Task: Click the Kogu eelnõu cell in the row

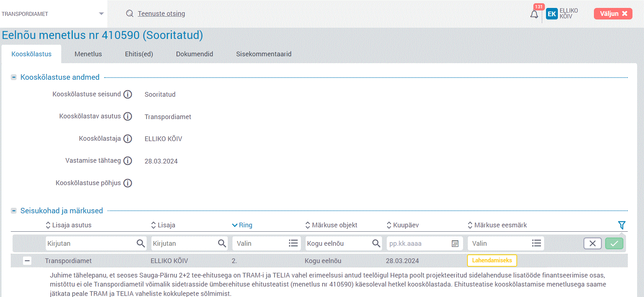Action: [x=323, y=261]
